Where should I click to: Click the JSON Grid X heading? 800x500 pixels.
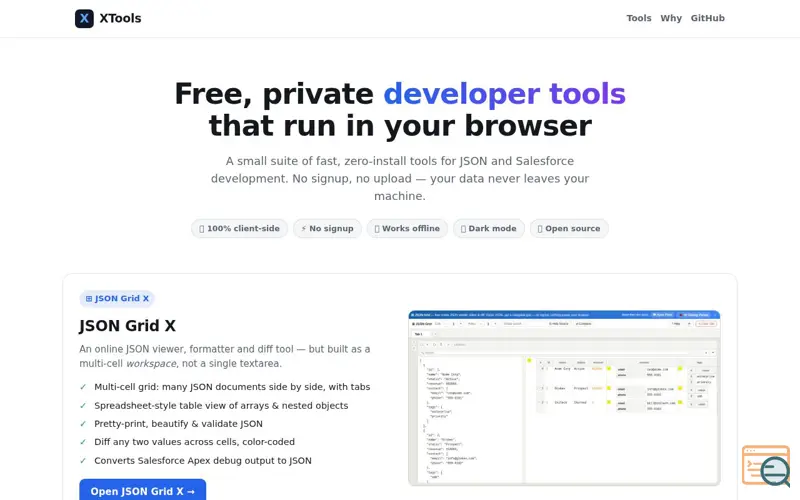tap(128, 326)
